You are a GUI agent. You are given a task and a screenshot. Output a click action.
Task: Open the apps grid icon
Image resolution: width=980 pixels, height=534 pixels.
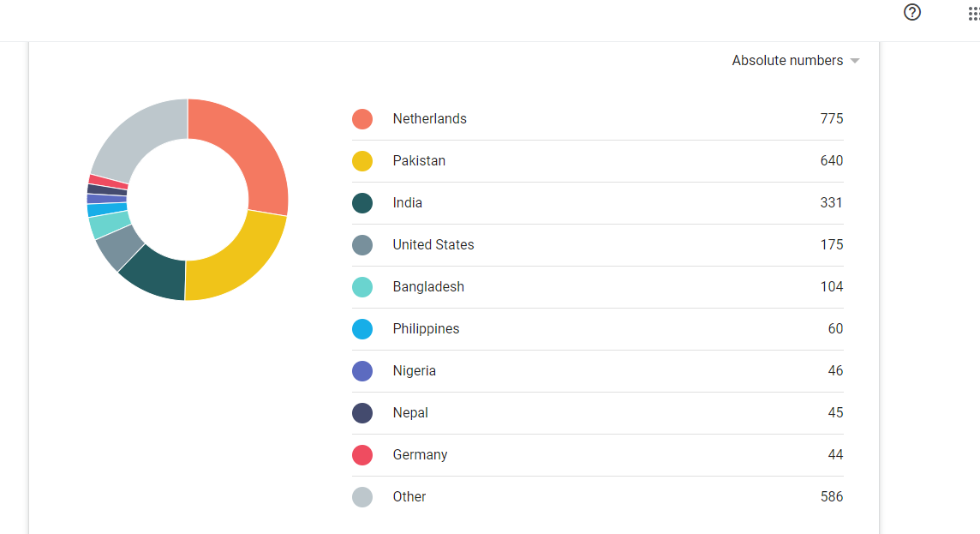(x=974, y=13)
